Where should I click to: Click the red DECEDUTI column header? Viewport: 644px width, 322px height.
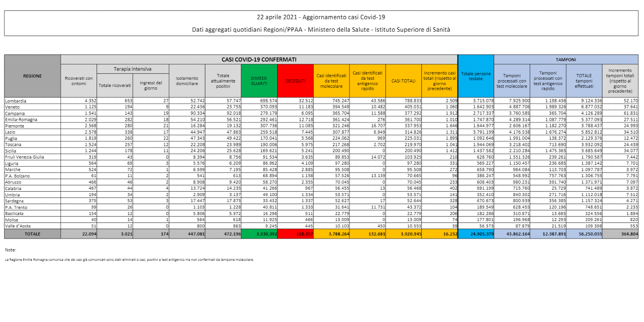pyautogui.click(x=295, y=81)
